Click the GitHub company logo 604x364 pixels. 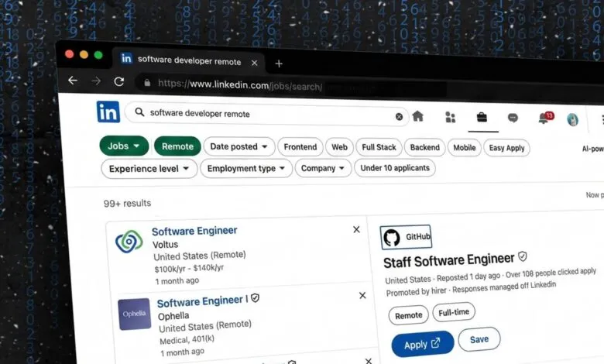[406, 236]
